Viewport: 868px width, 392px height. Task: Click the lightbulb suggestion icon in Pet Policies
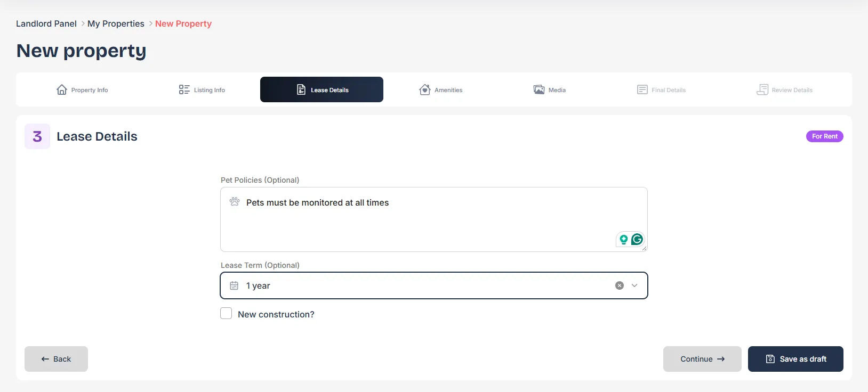[623, 240]
